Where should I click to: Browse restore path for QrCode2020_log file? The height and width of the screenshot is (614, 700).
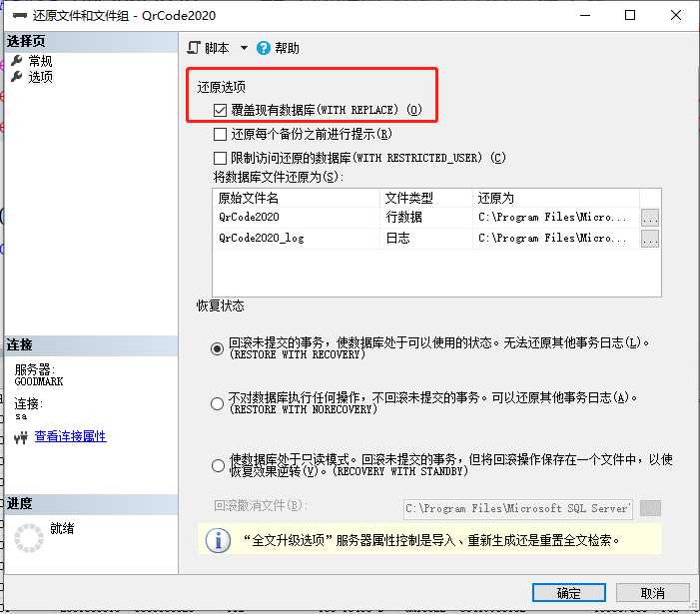coord(650,239)
